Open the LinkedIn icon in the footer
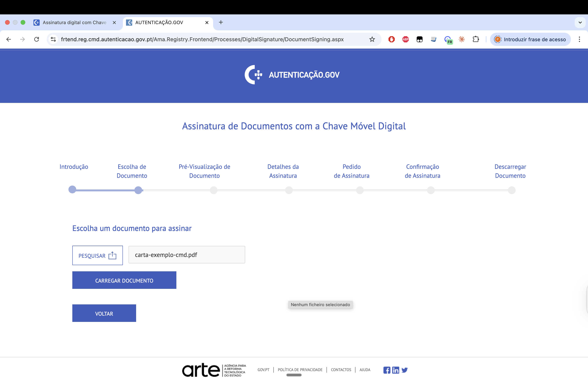The width and height of the screenshot is (588, 382). coord(395,370)
